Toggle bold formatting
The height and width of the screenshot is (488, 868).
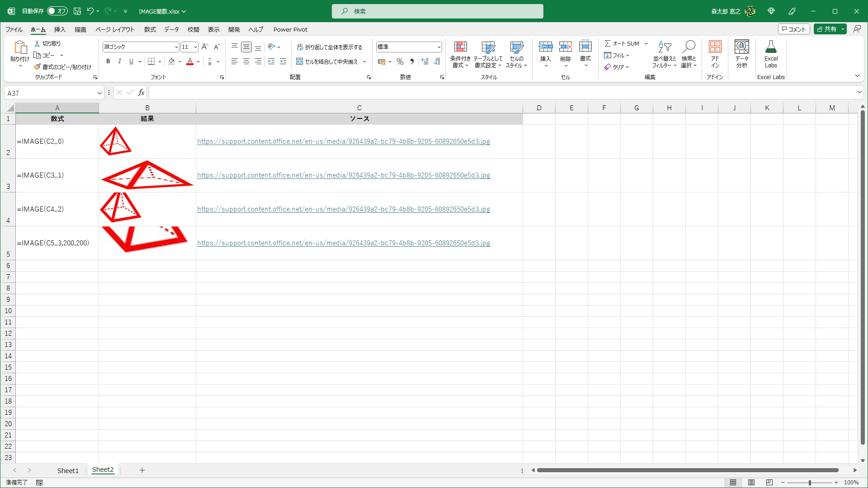coord(108,61)
